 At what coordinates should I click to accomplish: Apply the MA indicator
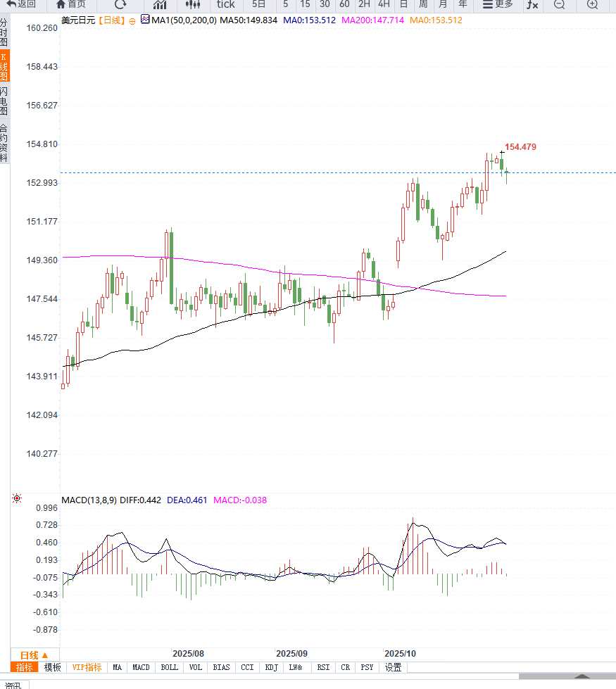tap(117, 667)
